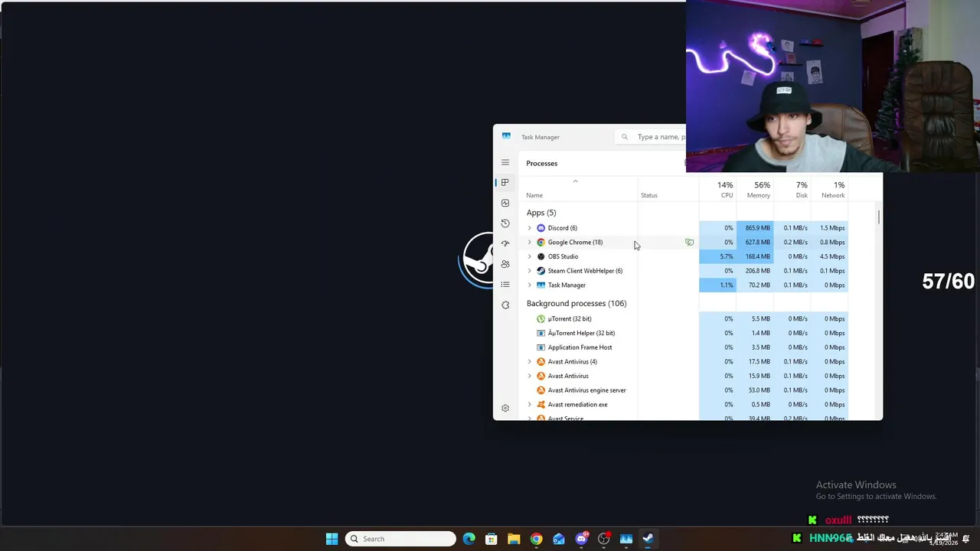Sort processes by the Name column
The width and height of the screenshot is (980, 551).
pyautogui.click(x=534, y=195)
